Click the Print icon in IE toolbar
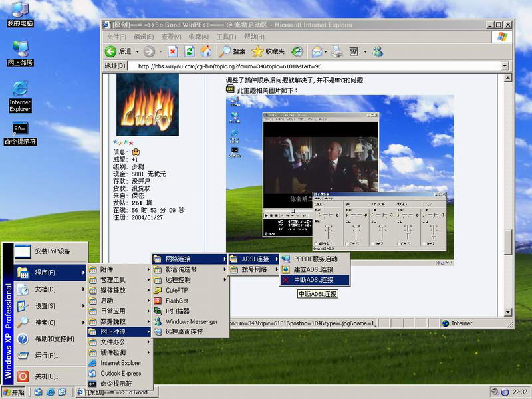Image resolution: width=532 pixels, height=399 pixels. [337, 51]
